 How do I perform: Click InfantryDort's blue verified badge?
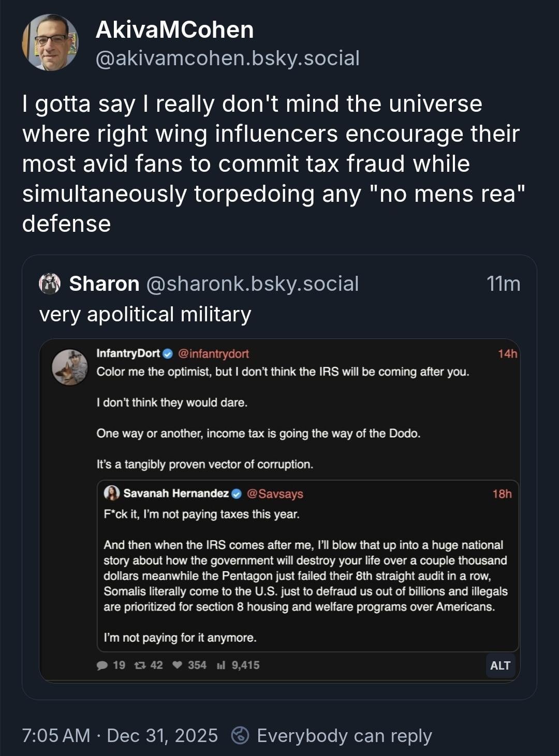coord(168,354)
